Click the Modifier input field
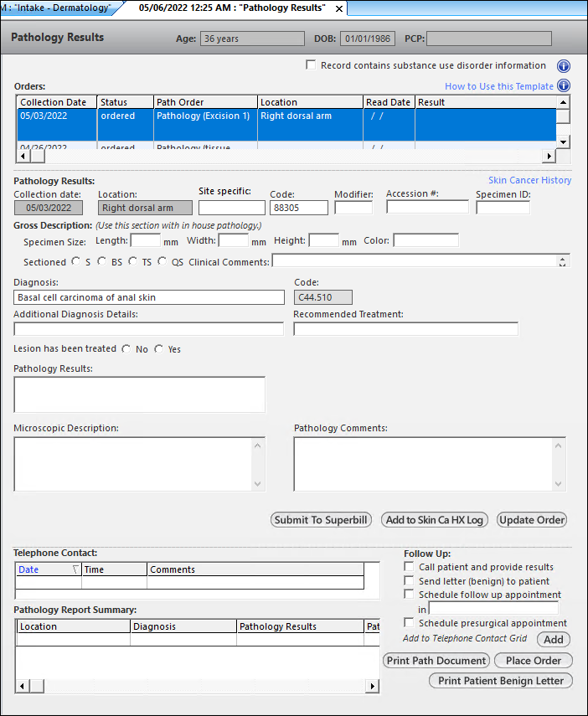The height and width of the screenshot is (716, 588). 353,208
